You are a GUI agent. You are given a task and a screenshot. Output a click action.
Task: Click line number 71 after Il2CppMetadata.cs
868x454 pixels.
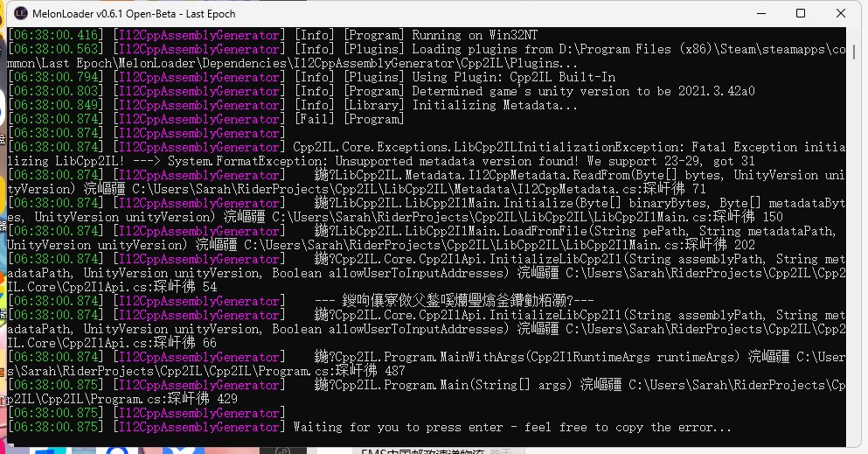point(699,189)
